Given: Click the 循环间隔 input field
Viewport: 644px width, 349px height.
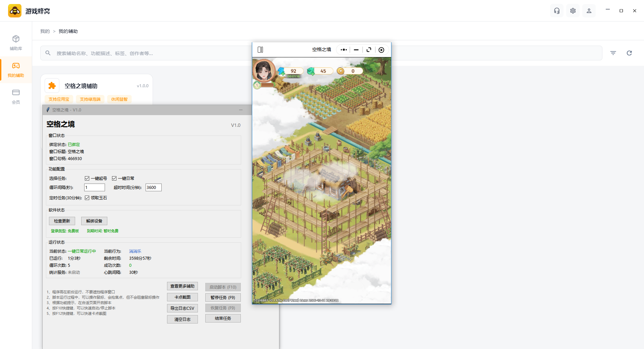Looking at the screenshot, I should (x=95, y=188).
